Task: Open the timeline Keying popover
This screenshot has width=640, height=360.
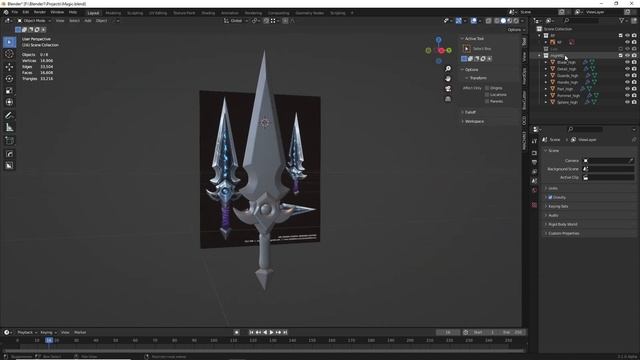Action: pos(48,333)
